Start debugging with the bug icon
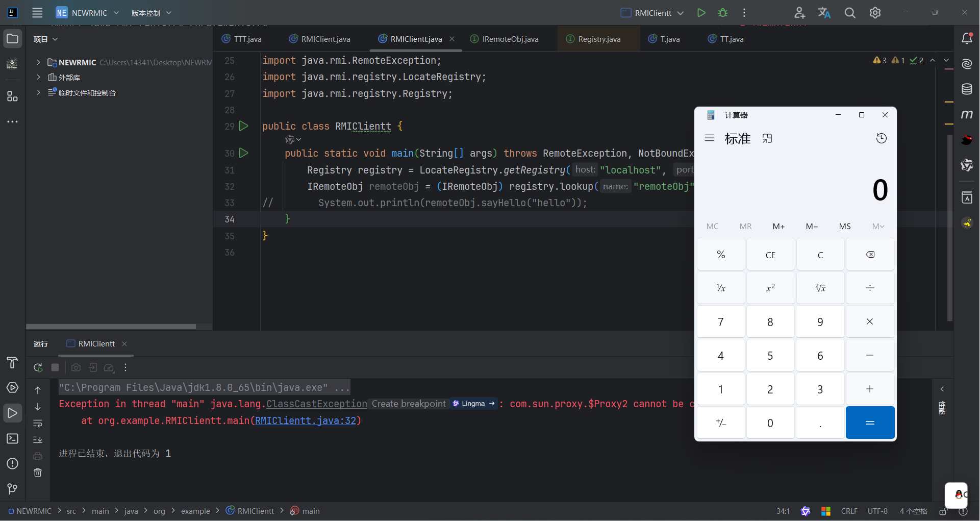 tap(723, 13)
